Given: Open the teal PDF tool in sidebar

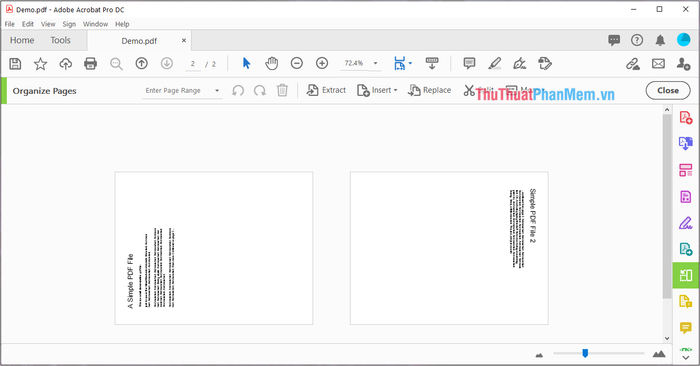Looking at the screenshot, I should pyautogui.click(x=686, y=249).
